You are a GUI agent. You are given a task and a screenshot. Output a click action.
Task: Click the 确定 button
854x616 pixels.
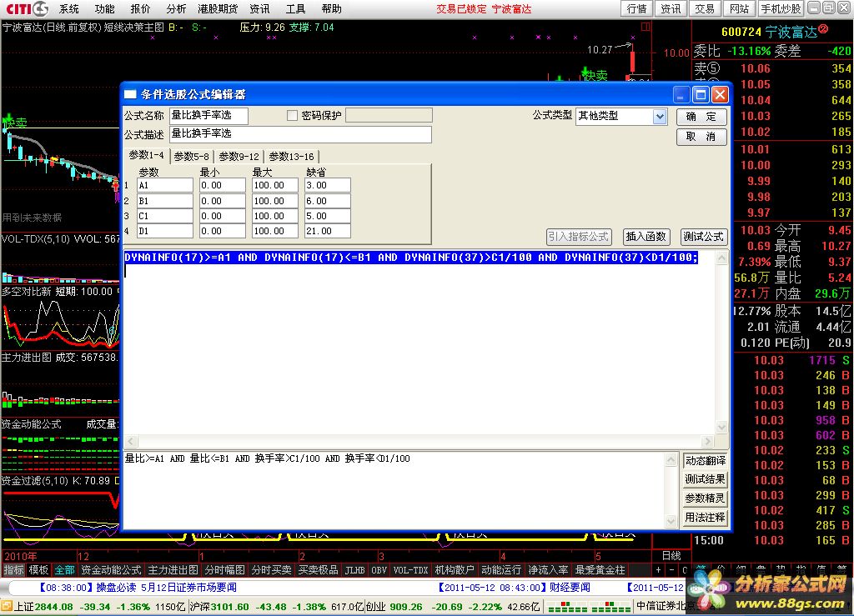point(701,117)
